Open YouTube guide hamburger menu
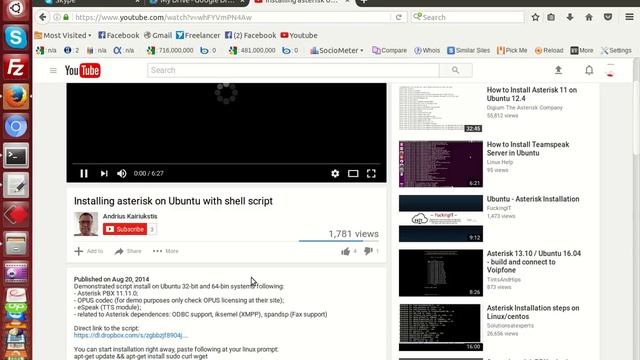This screenshot has width=640, height=360. [x=53, y=71]
